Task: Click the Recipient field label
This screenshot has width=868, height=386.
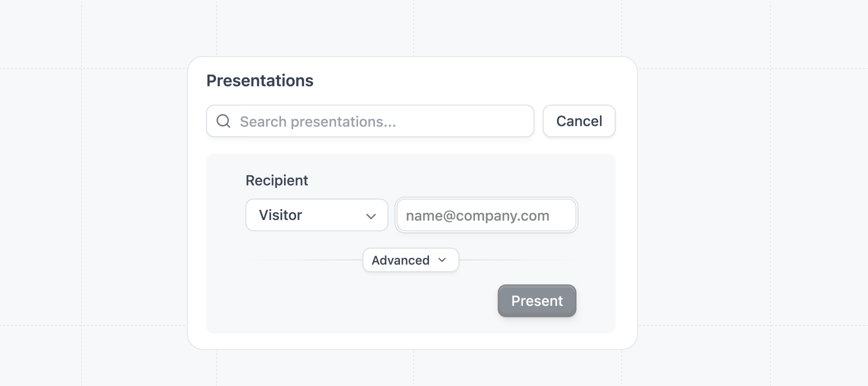Action: 276,180
